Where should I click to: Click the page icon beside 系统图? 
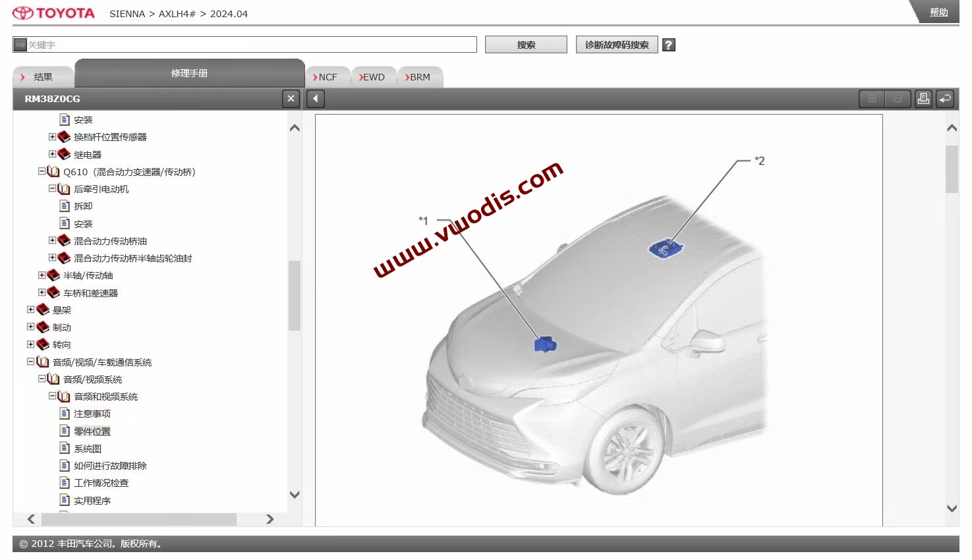coord(65,448)
